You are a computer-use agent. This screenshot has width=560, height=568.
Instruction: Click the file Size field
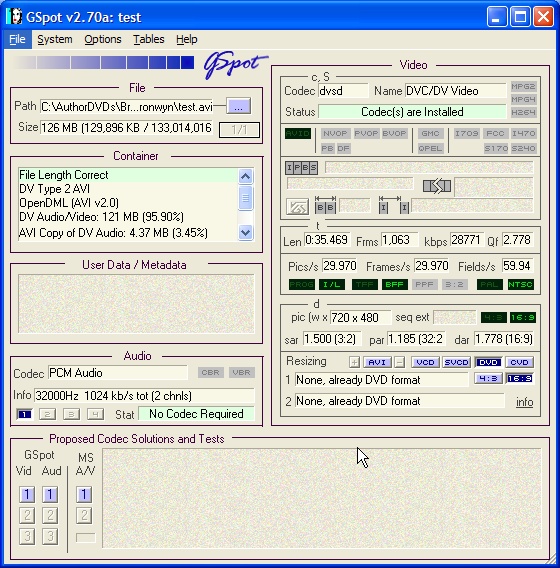[x=126, y=128]
